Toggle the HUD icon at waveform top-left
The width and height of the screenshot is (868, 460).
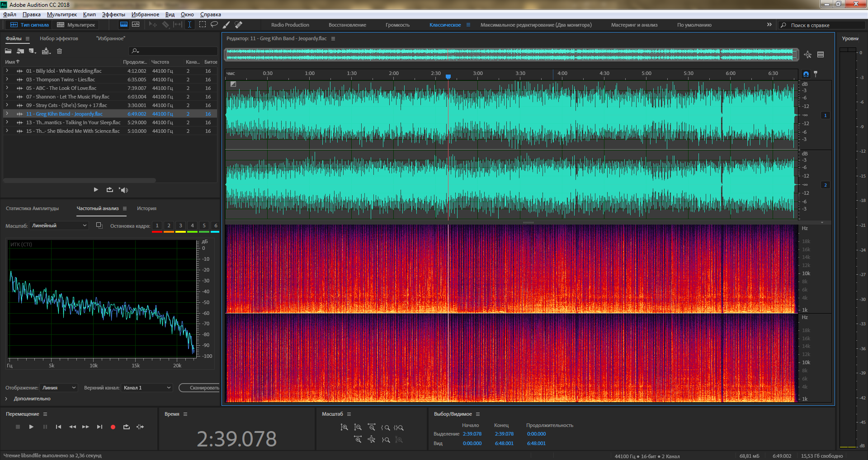click(x=233, y=84)
